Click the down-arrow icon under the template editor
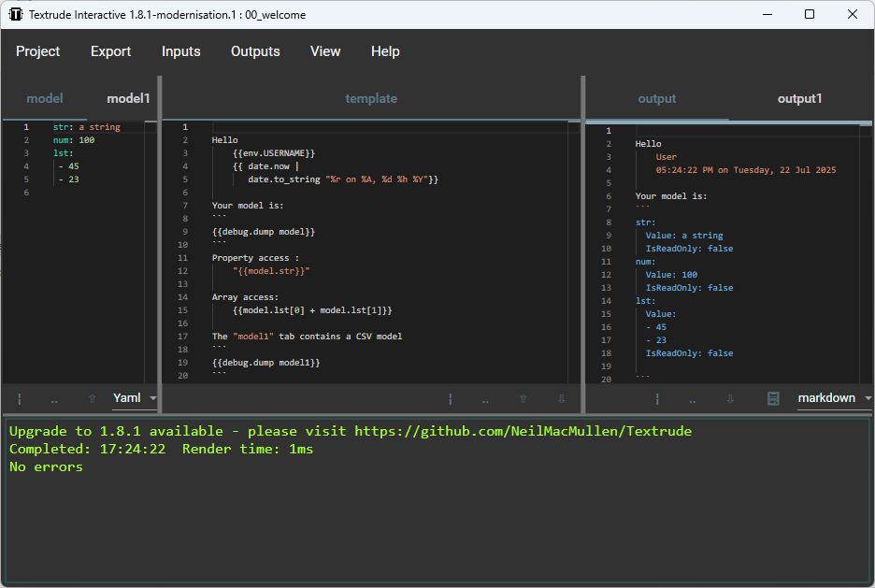The image size is (875, 588). (x=562, y=398)
